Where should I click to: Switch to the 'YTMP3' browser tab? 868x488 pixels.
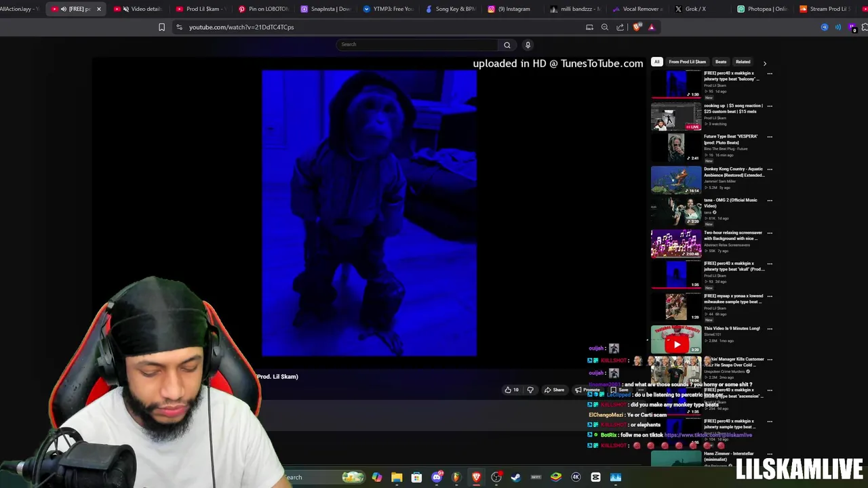click(388, 9)
